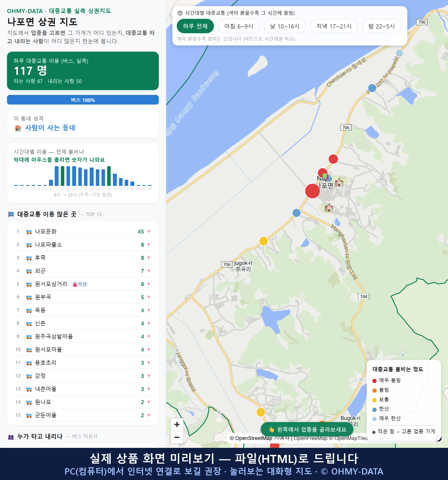Click the pin icon for 후죽
Screen dimensions: 448x480
149,258
